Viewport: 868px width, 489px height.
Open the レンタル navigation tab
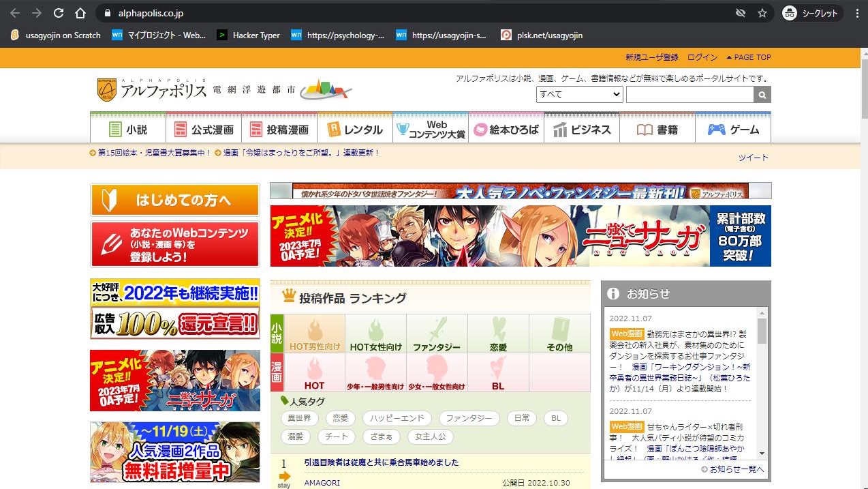(x=355, y=129)
